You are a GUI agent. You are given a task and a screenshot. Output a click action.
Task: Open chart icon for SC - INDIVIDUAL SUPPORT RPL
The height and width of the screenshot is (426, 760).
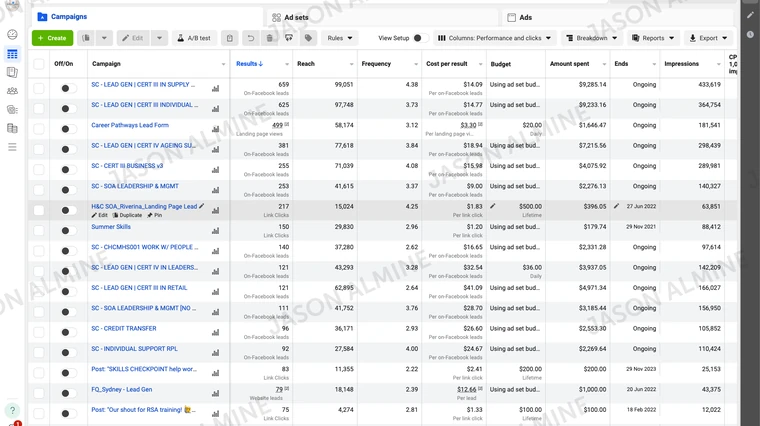[x=215, y=353]
